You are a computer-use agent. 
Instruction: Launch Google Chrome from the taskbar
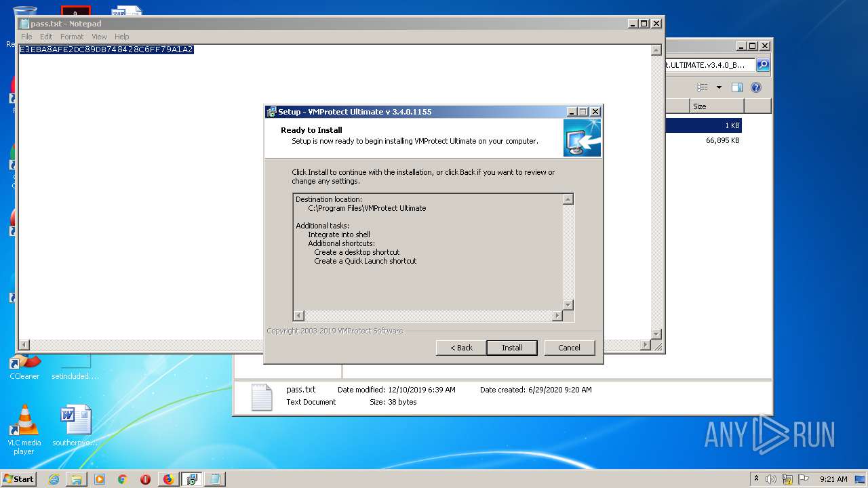tap(122, 479)
